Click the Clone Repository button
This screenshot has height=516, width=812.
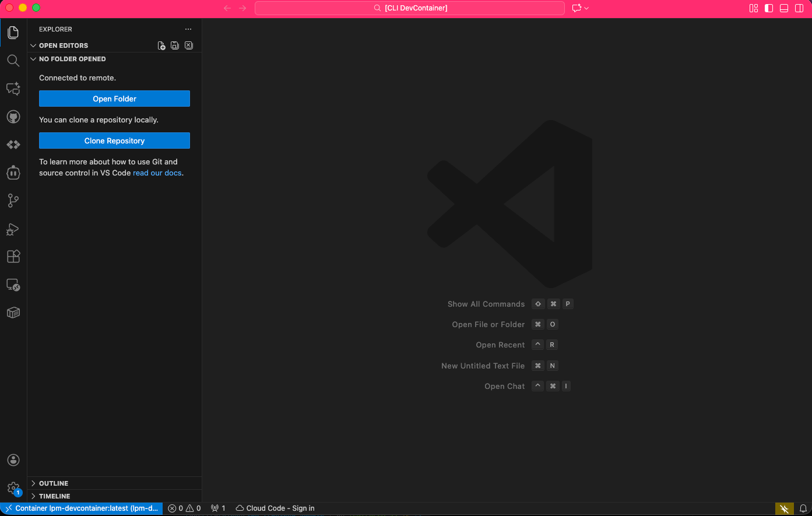[114, 141]
